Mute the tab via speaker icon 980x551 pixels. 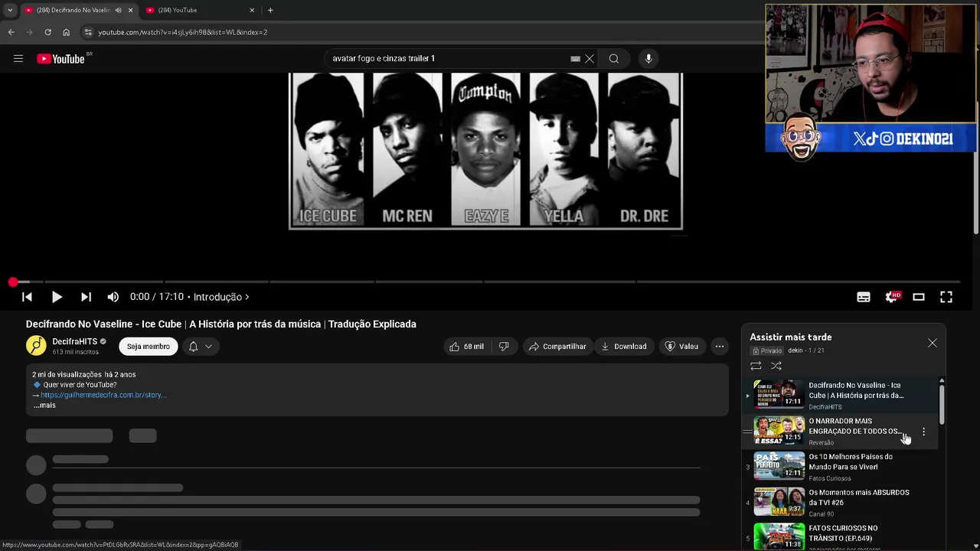pos(118,10)
